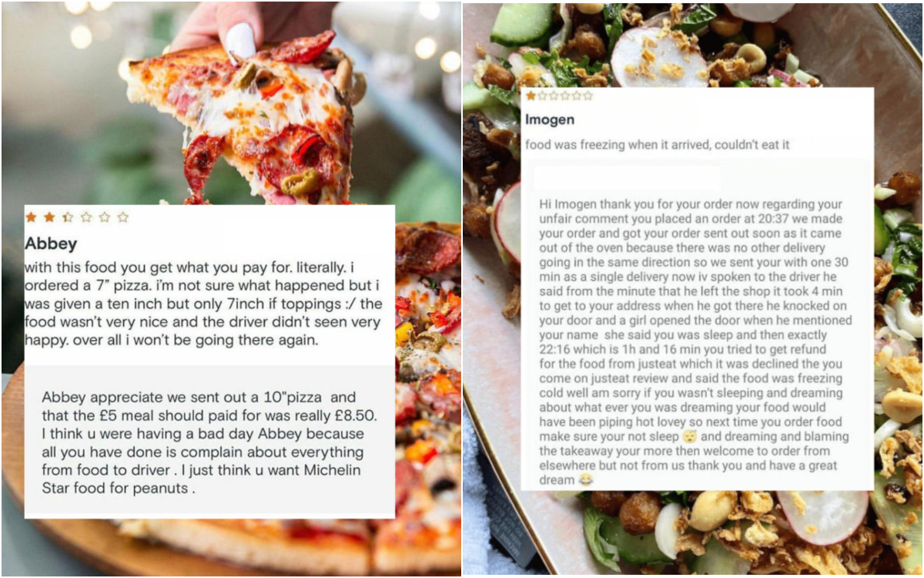The width and height of the screenshot is (924, 578).
Task: Click the half-filled star in Abbey's rating
Action: [68, 217]
